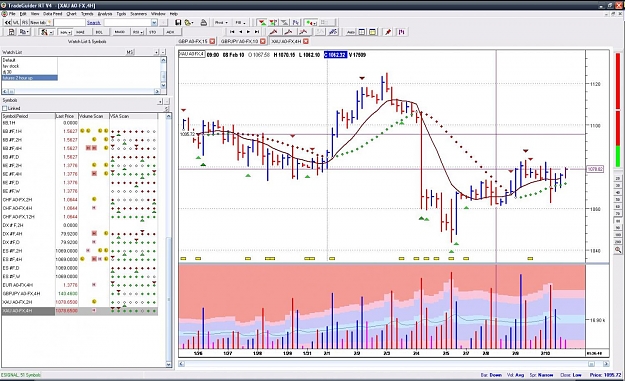Click the ADX indicator button
Viewport: 625px width, 381px height.
point(170,32)
